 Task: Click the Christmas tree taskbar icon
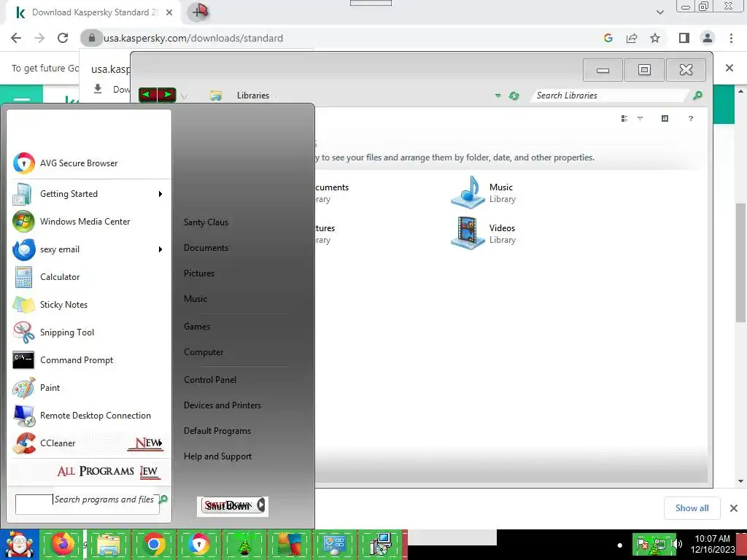[x=244, y=544]
